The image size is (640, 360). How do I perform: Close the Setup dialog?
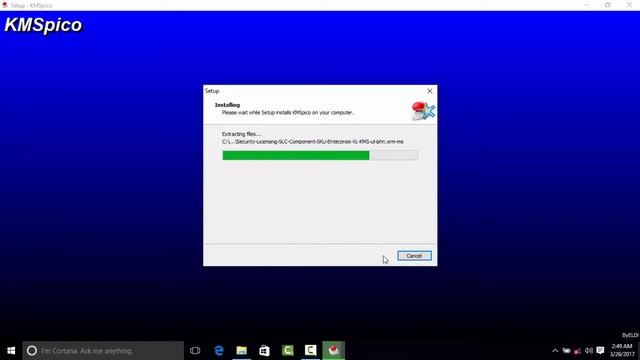tap(430, 91)
